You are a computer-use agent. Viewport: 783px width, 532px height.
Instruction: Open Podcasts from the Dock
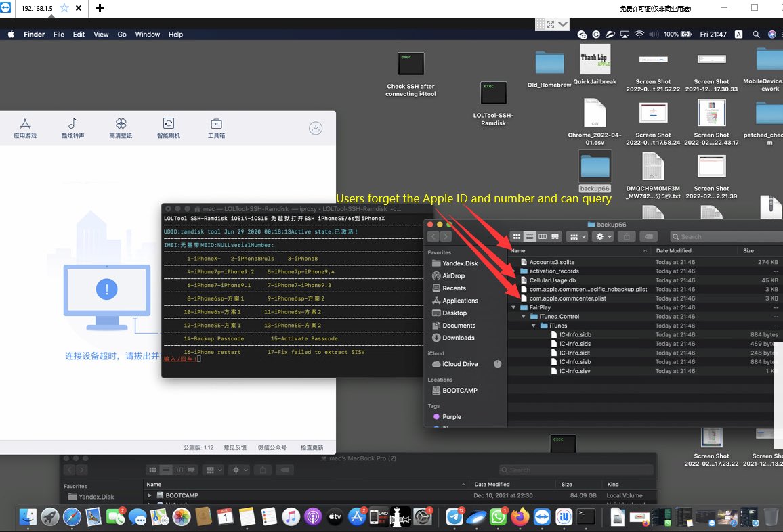[x=313, y=517]
